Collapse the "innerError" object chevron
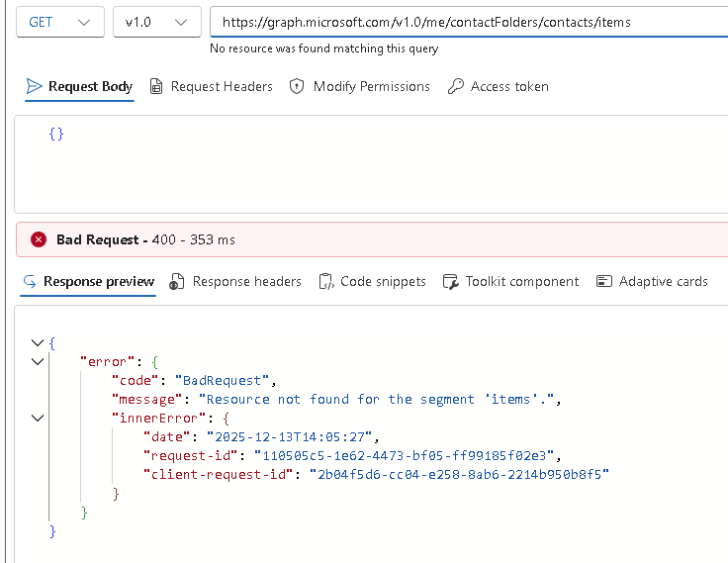The width and height of the screenshot is (728, 563). coord(38,419)
